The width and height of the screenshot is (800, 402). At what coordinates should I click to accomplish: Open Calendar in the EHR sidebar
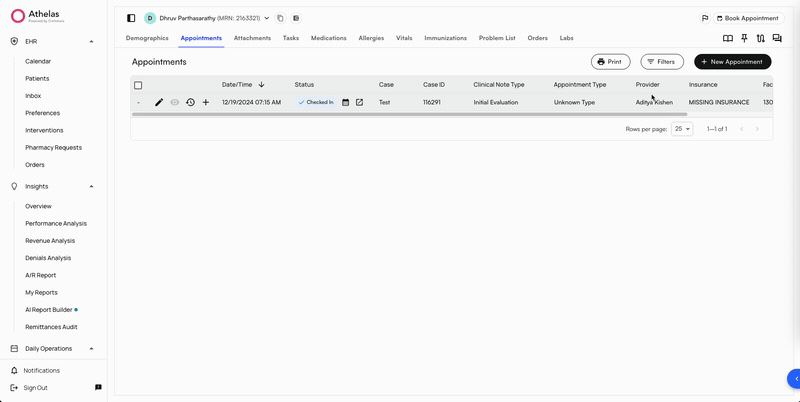pos(38,61)
